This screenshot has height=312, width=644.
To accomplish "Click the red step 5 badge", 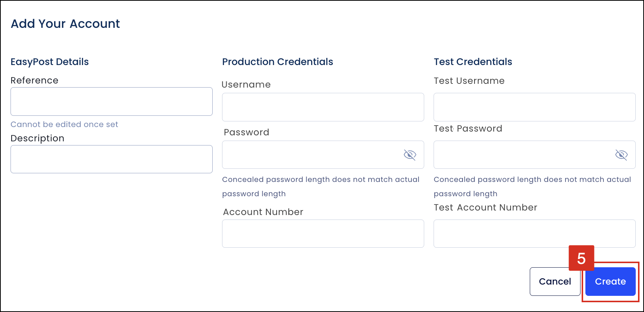I will click(581, 258).
